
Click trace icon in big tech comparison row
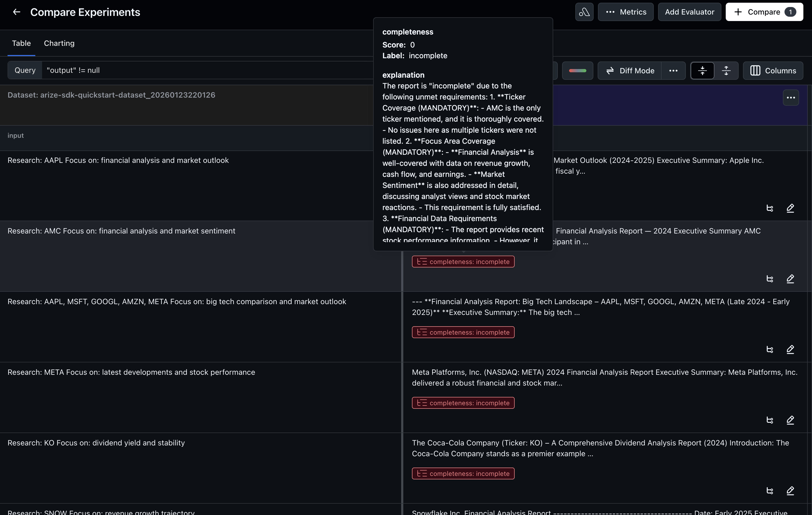point(770,350)
